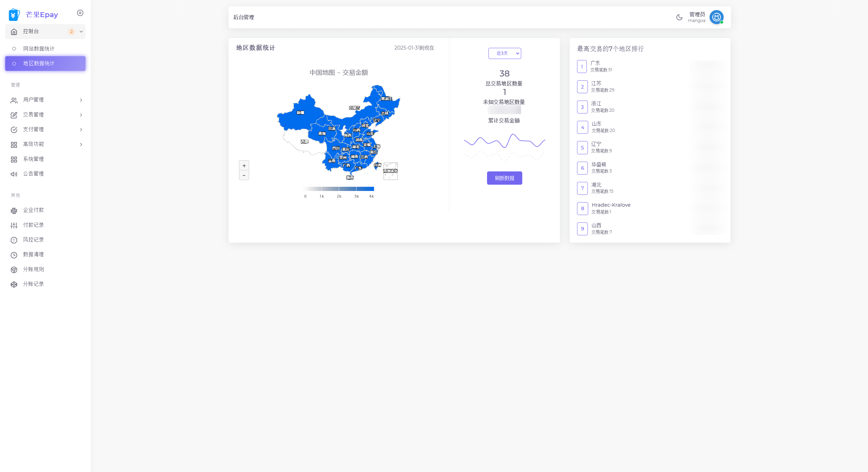Click the 交易管理 edit icon
The image size is (868, 472).
click(x=14, y=115)
